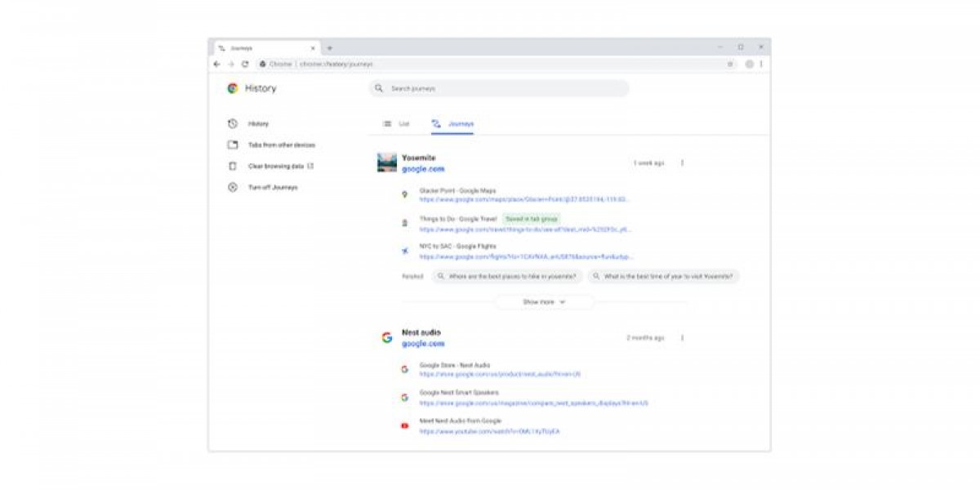Click the 'Nest audio' journey title
The width and height of the screenshot is (980, 490).
421,332
